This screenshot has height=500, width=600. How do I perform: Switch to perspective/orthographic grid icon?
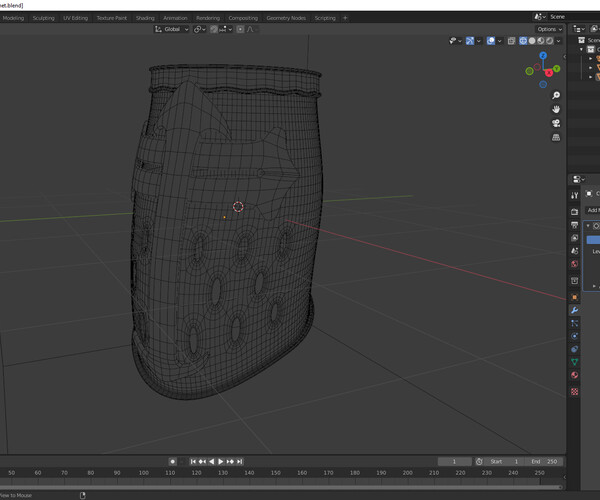coord(556,137)
